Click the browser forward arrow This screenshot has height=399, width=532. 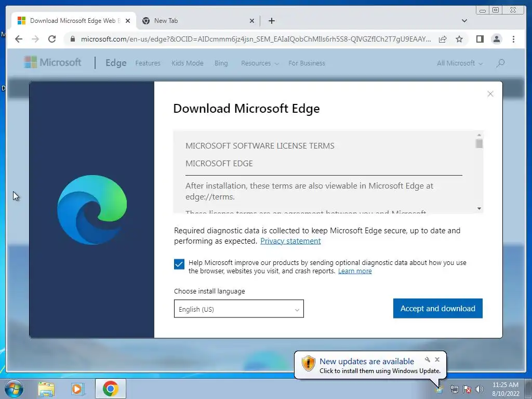[35, 39]
